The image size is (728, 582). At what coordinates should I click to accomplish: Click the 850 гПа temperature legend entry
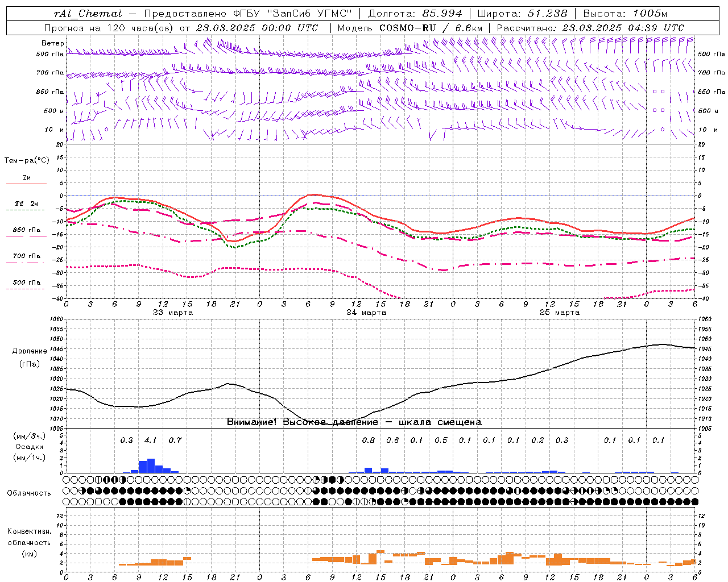27,230
